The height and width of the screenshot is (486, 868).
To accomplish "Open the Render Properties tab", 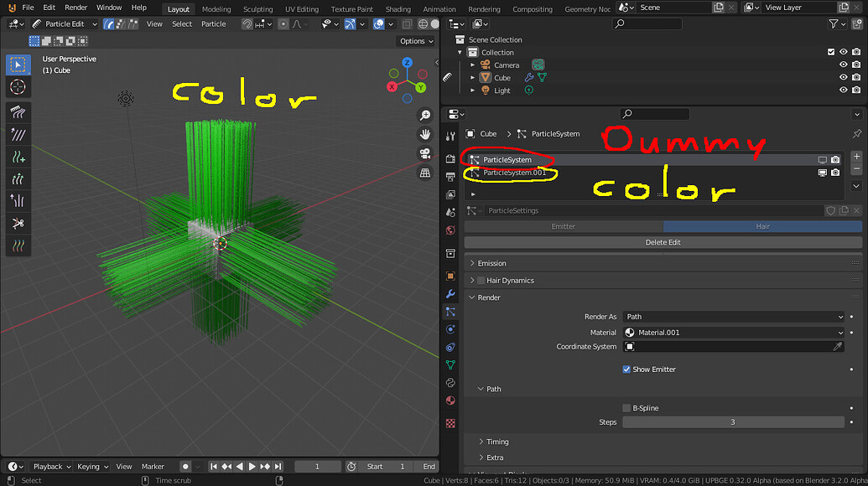I will 450,159.
